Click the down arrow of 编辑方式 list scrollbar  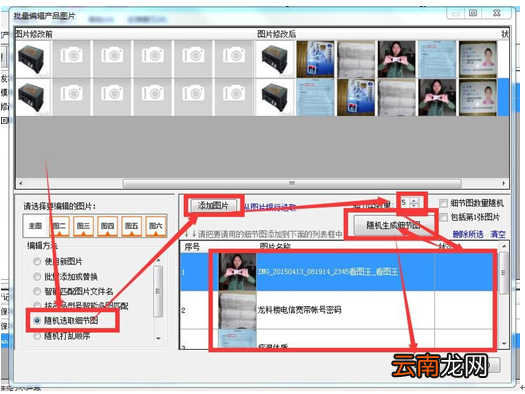(x=158, y=338)
